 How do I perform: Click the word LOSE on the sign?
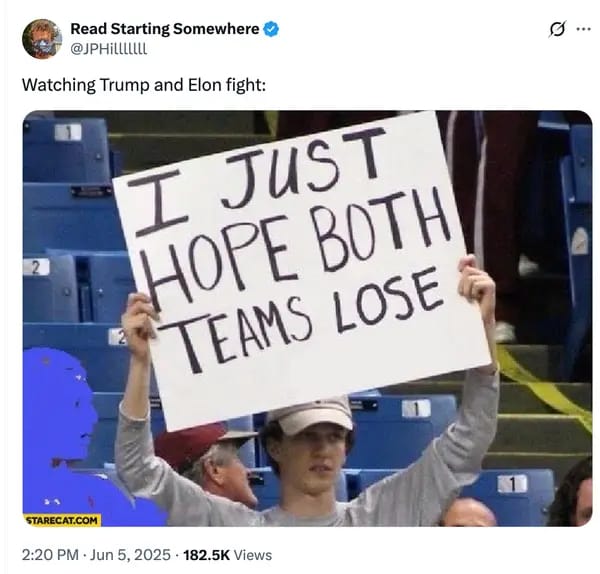click(x=386, y=302)
